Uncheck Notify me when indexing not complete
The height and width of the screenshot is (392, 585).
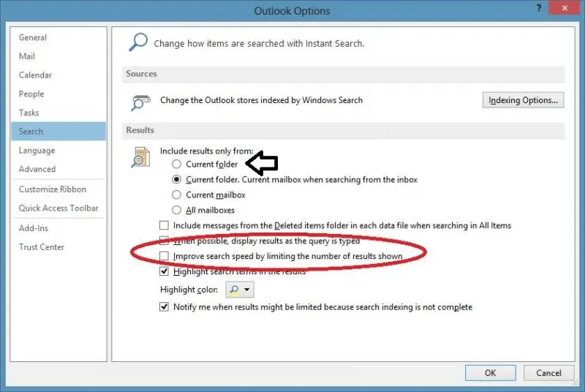click(x=164, y=307)
